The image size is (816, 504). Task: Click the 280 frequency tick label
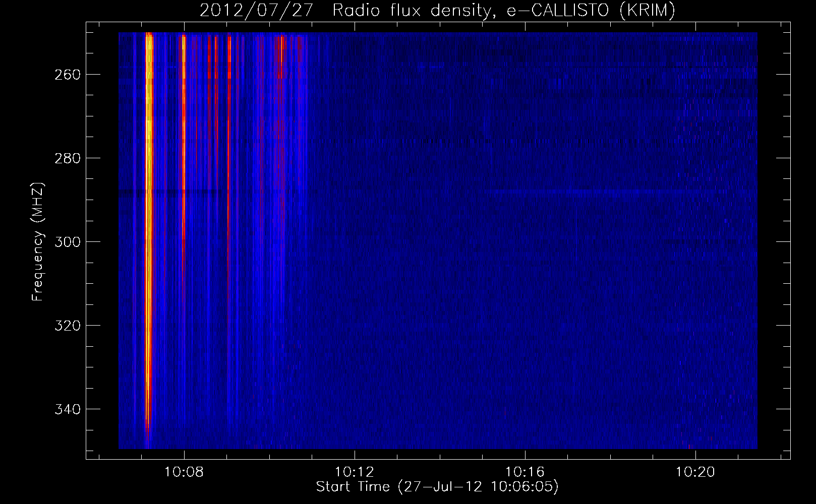coord(68,158)
